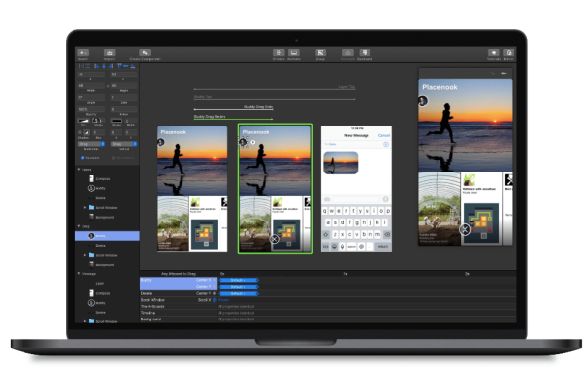Collapse the Drag artboard group in the layer list
The height and width of the screenshot is (392, 588).
point(79,226)
